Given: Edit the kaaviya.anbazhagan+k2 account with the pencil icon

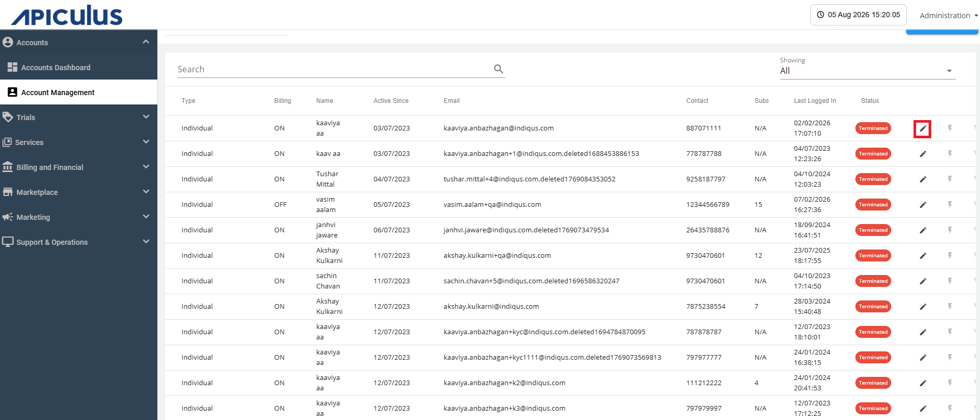Looking at the screenshot, I should click(922, 383).
